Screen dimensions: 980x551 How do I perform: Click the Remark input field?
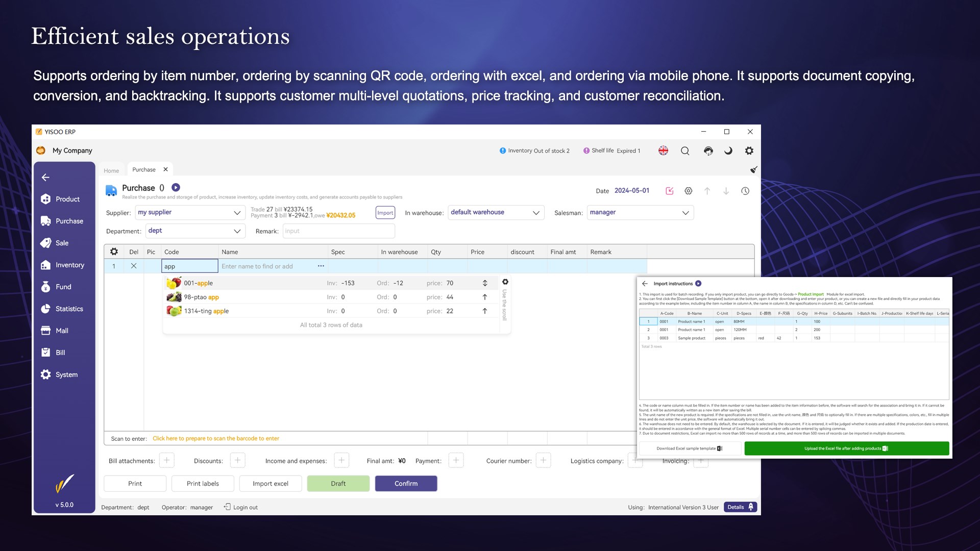pos(338,231)
